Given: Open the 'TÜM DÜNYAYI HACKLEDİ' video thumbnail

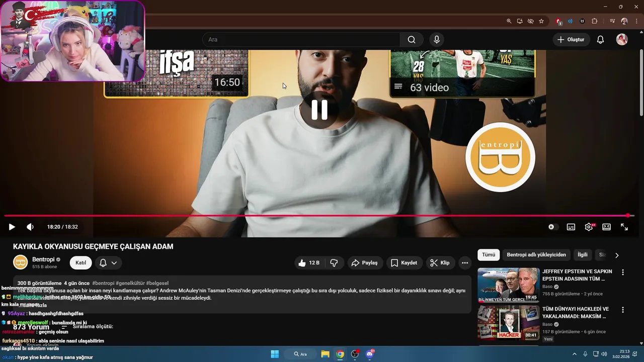Looking at the screenshot, I should 508,323.
